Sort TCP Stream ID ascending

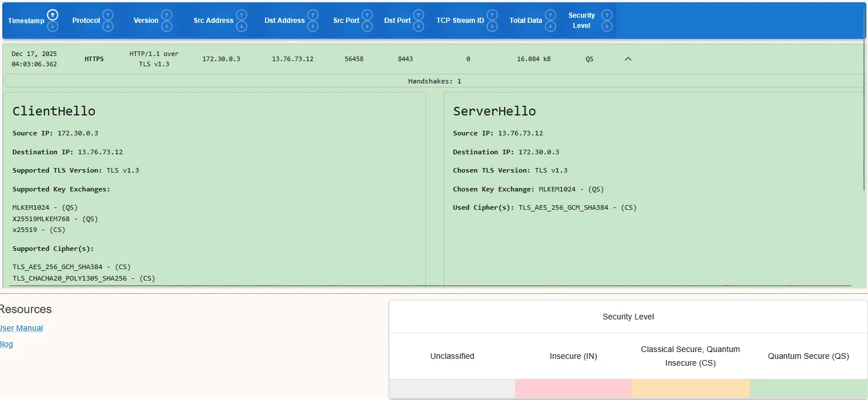tap(492, 15)
